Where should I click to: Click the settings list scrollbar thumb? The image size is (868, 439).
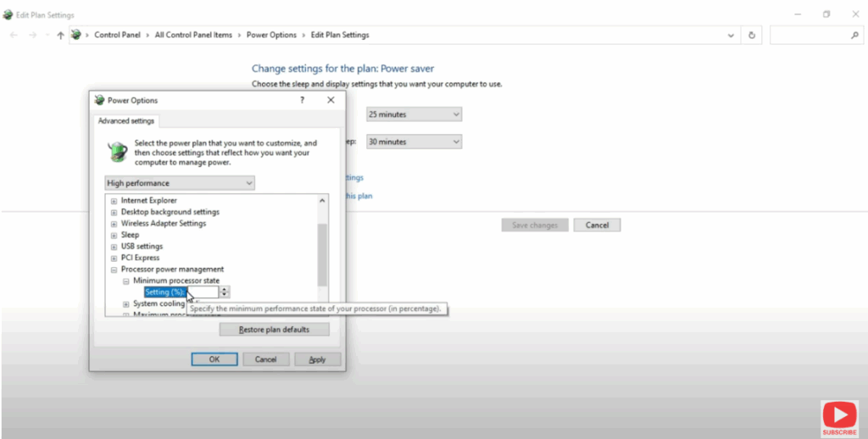[322, 254]
